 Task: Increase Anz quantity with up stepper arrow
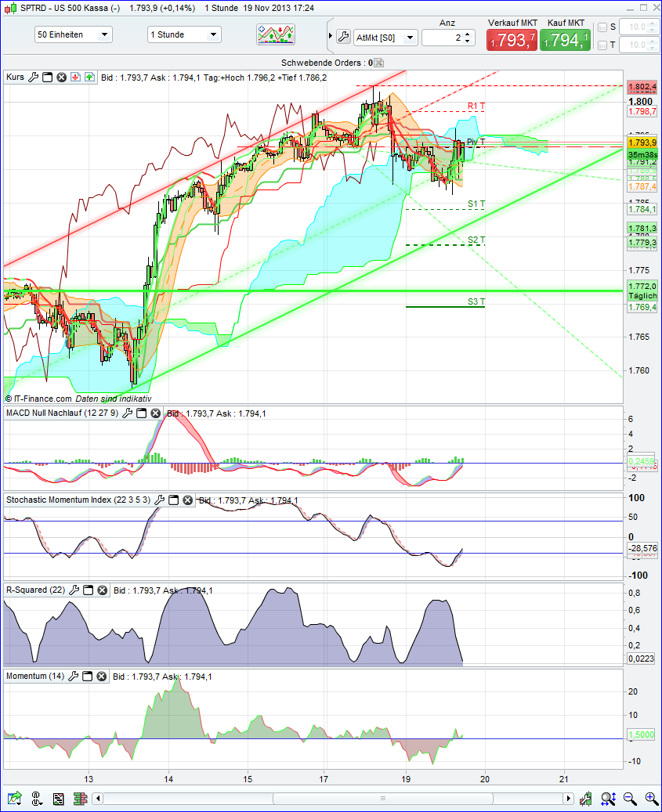pos(468,34)
